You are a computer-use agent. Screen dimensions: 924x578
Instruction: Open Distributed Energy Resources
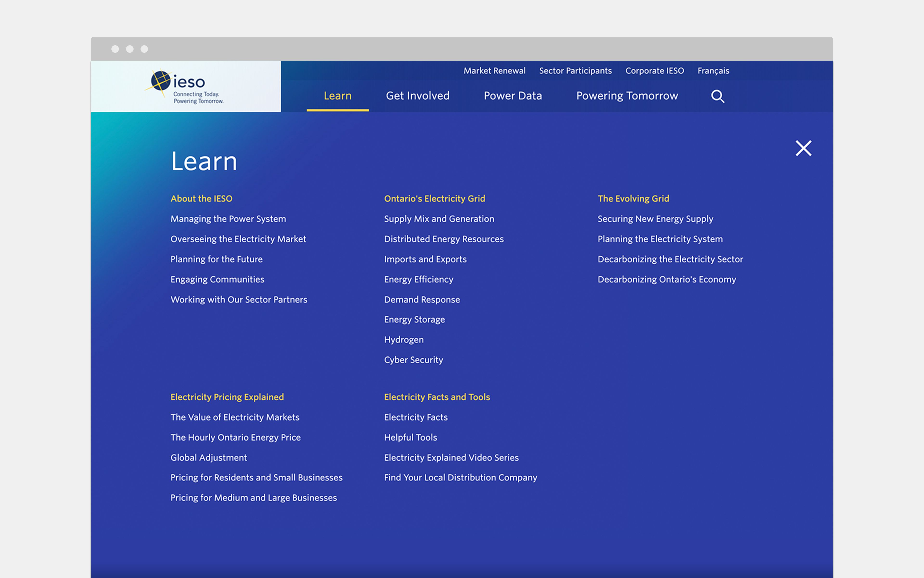click(x=444, y=239)
